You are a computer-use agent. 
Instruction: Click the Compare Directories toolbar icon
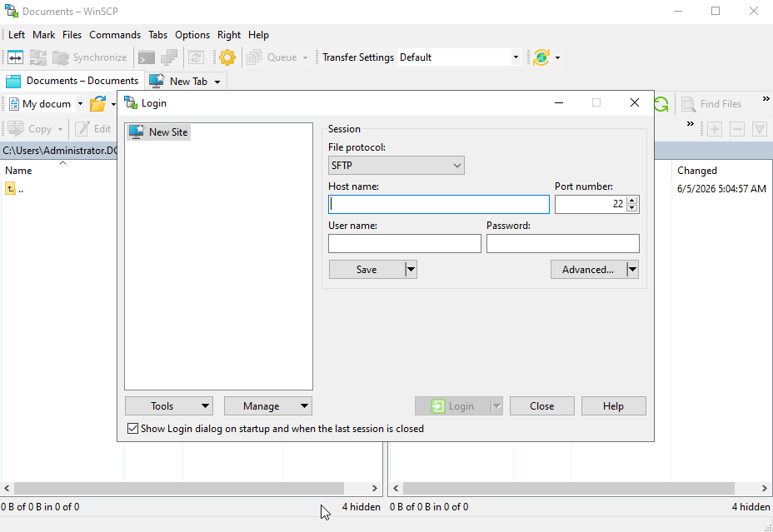tap(15, 57)
